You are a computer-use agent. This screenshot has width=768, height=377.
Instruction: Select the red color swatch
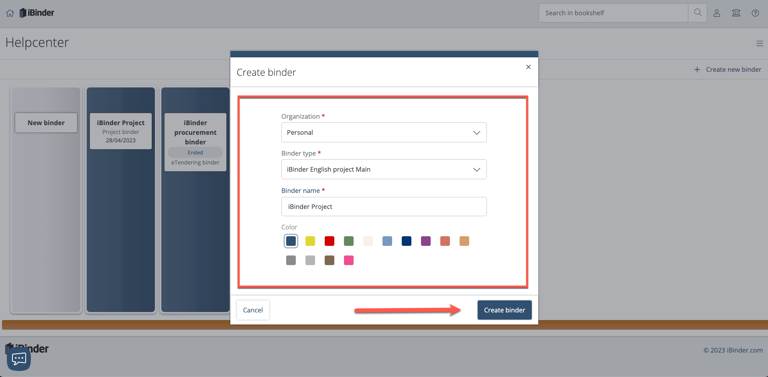pyautogui.click(x=329, y=241)
